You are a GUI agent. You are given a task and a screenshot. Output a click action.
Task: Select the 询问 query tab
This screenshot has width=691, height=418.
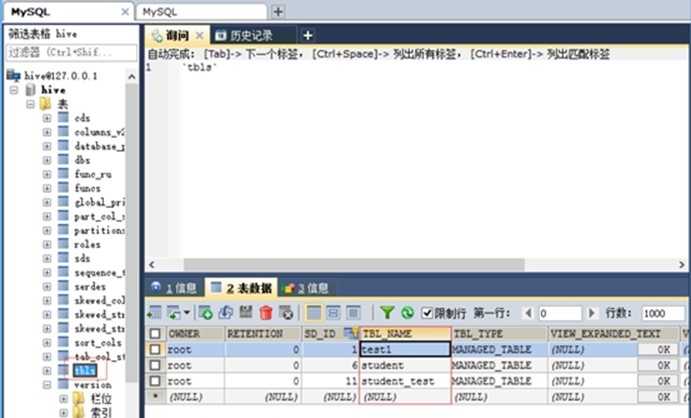point(177,35)
